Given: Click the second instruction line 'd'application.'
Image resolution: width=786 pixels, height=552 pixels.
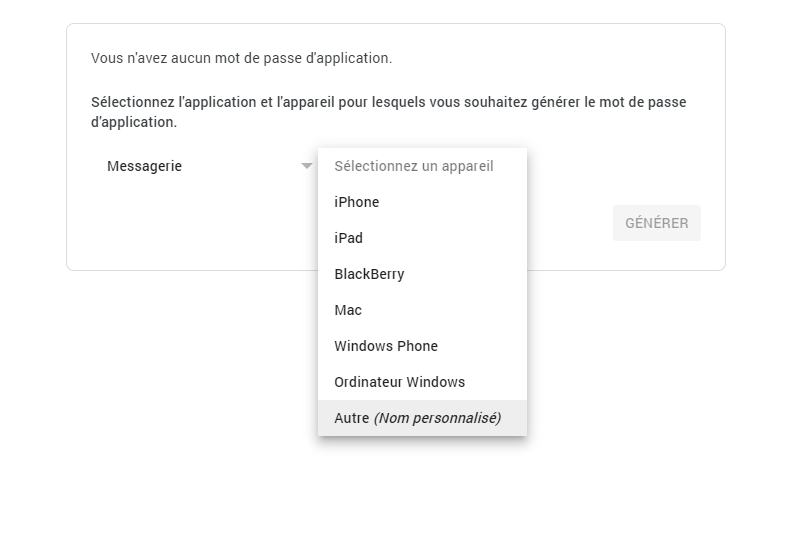Looking at the screenshot, I should coord(134,122).
